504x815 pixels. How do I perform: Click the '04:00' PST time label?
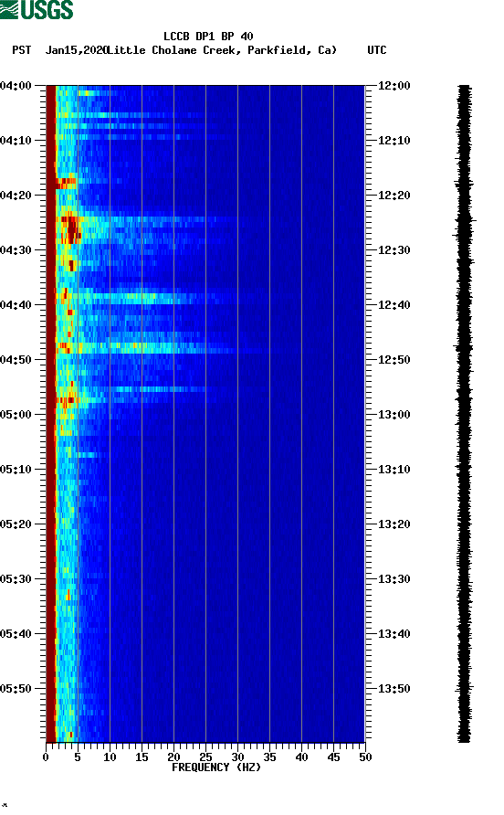[16, 86]
